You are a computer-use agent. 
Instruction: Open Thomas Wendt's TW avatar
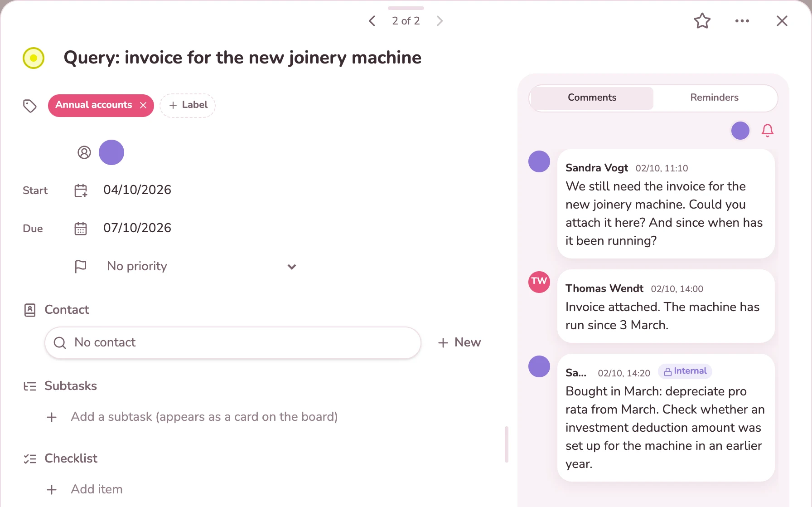point(539,282)
